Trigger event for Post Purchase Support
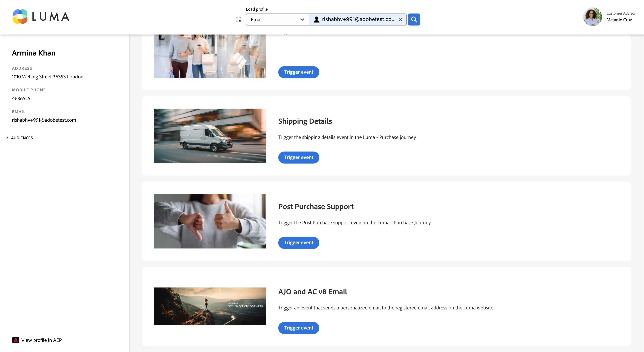Image resolution: width=644 pixels, height=352 pixels. pyautogui.click(x=299, y=243)
